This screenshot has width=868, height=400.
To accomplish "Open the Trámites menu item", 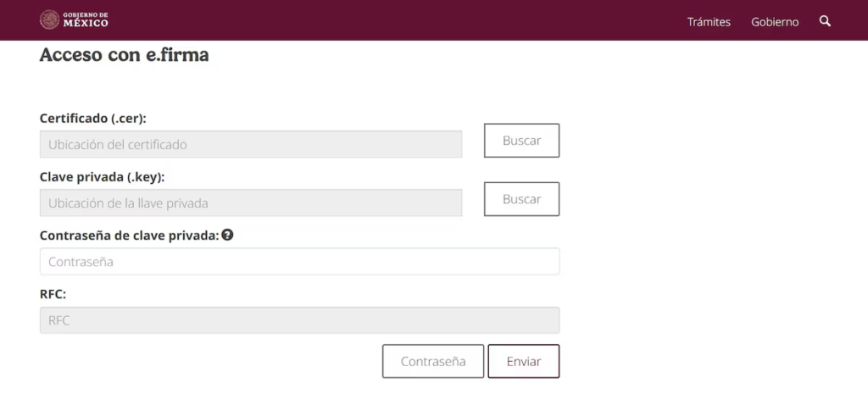I will (x=709, y=22).
